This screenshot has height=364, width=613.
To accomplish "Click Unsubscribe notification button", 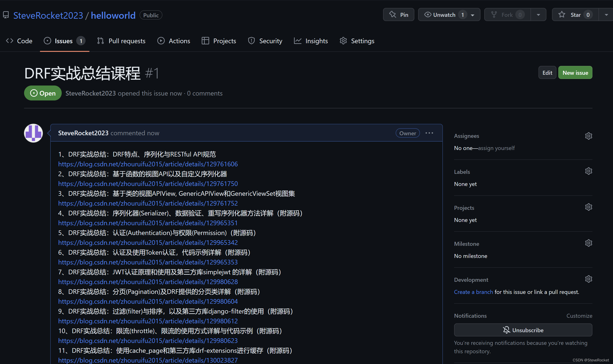I will [523, 330].
